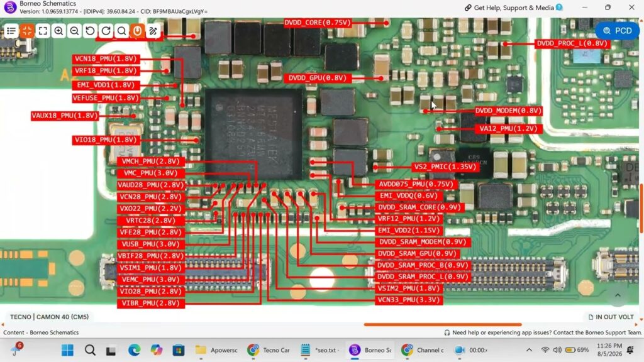Click the VRF18_PMU(1.8V) label
644x362 pixels.
(106, 70)
